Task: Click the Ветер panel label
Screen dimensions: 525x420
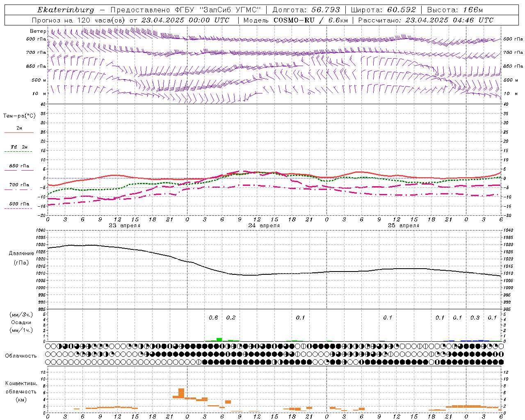Action: click(x=38, y=31)
